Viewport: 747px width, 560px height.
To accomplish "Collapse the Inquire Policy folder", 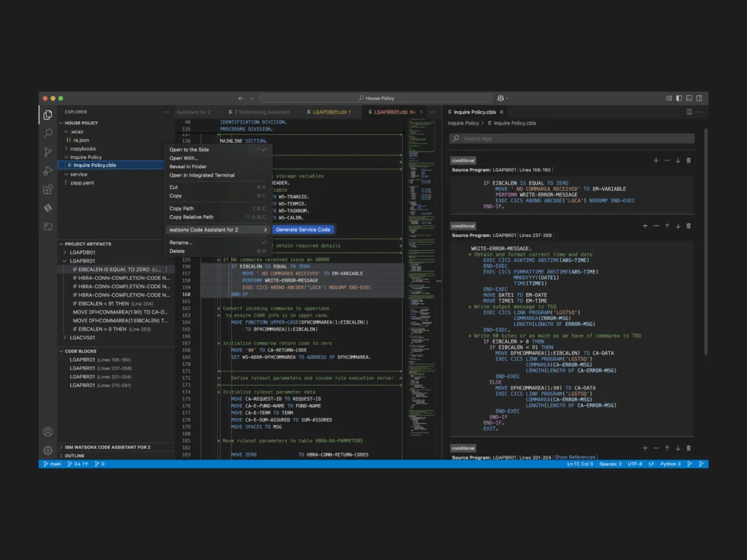I will point(66,157).
